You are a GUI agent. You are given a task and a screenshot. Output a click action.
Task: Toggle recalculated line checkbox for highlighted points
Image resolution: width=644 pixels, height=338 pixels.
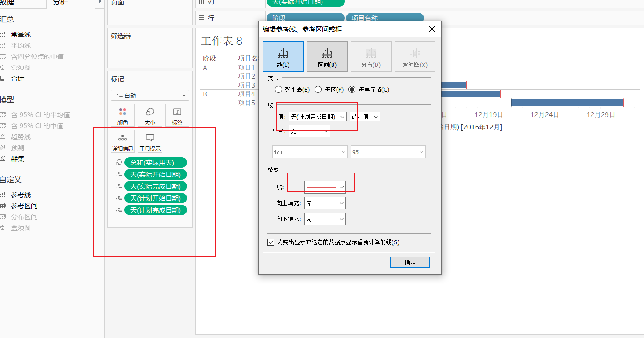(x=271, y=242)
